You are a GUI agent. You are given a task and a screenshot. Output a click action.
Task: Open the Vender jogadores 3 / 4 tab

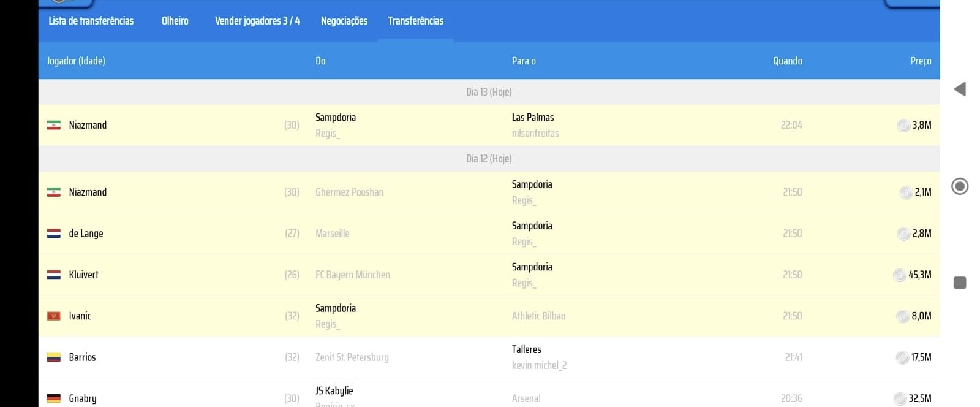point(257,21)
